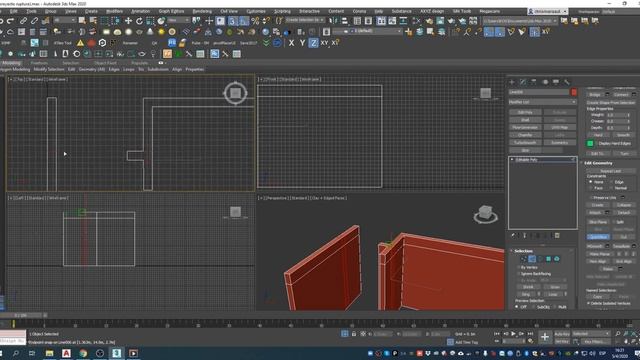This screenshot has width=640, height=360.
Task: Open the Graph Editors menu
Action: [171, 11]
